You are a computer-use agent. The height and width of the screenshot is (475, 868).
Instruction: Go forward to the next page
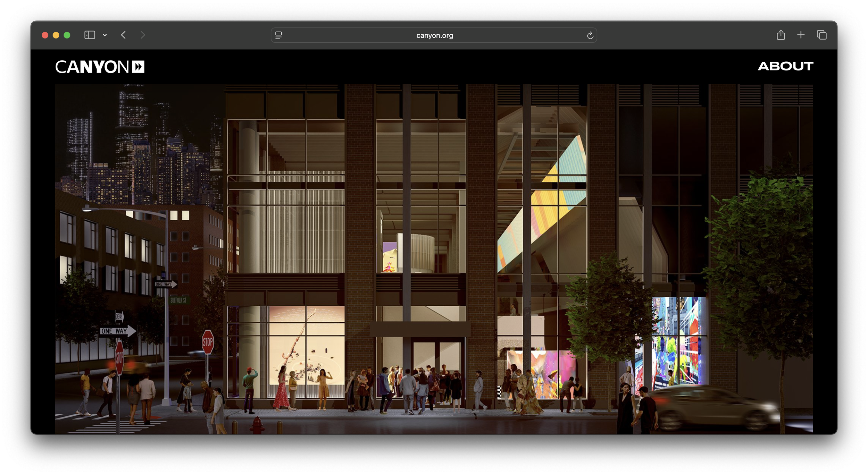[x=142, y=35]
